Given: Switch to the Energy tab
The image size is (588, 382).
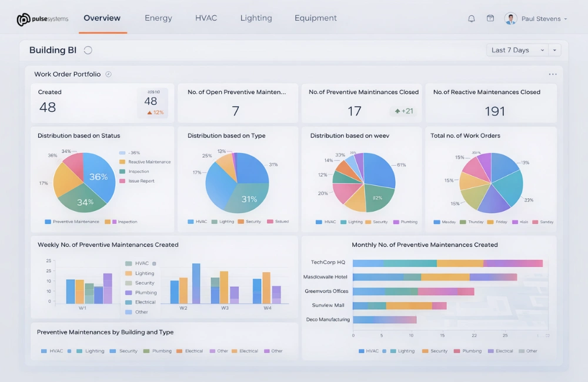Looking at the screenshot, I should (158, 18).
